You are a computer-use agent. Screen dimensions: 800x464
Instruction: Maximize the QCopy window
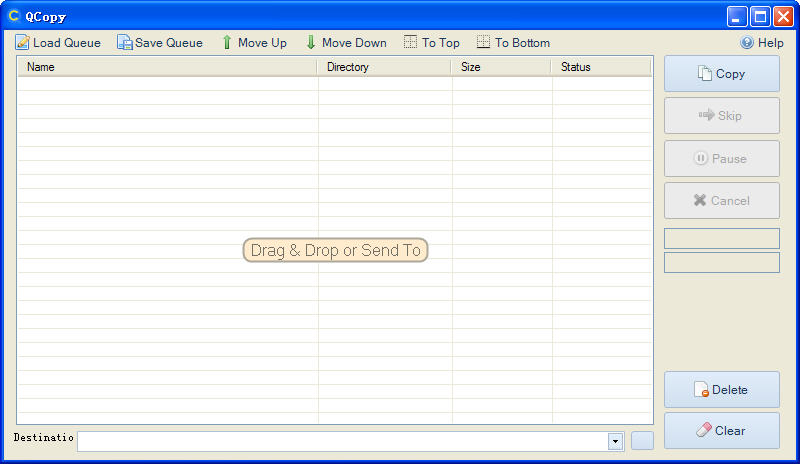(x=760, y=16)
